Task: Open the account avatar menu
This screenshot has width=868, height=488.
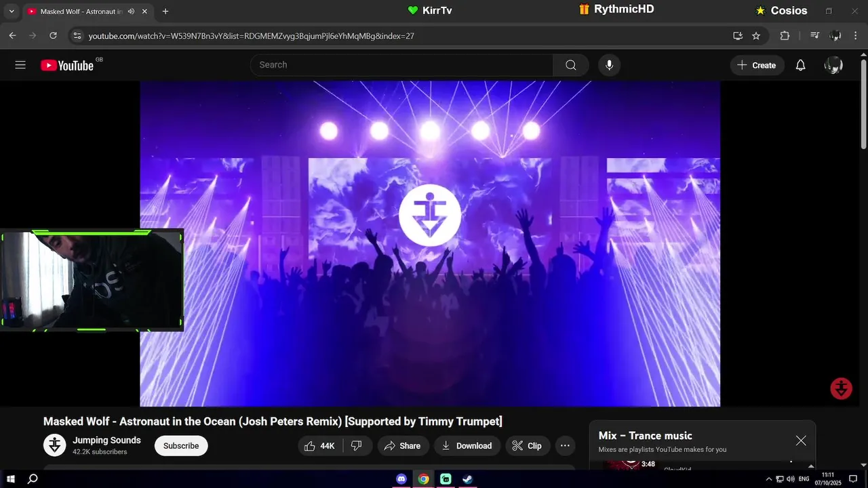Action: pos(833,65)
